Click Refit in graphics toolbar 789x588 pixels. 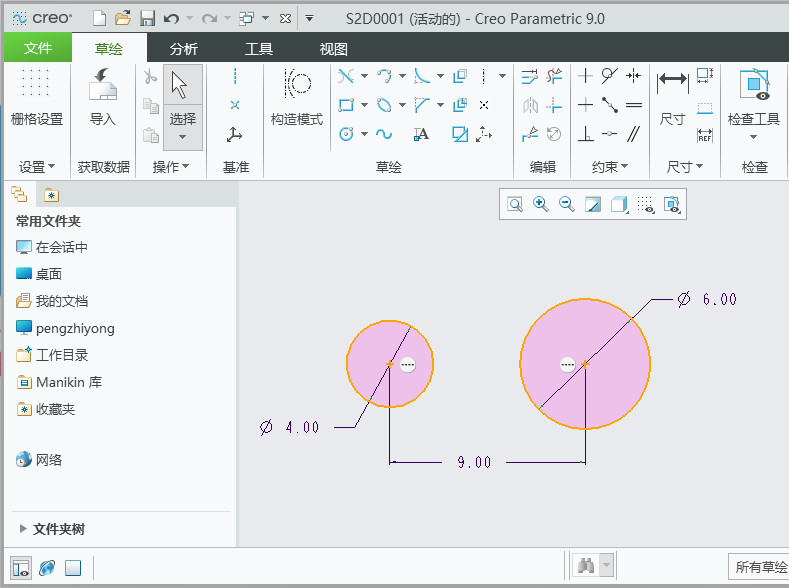pyautogui.click(x=515, y=204)
